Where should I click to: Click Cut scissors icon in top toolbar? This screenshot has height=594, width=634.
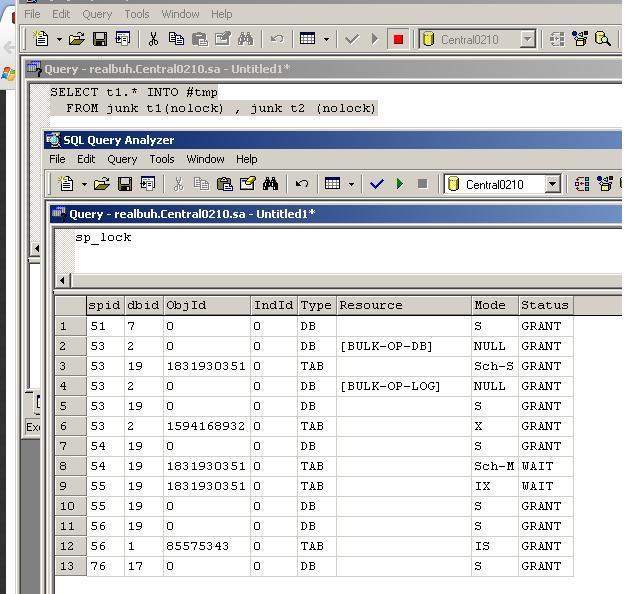153,39
